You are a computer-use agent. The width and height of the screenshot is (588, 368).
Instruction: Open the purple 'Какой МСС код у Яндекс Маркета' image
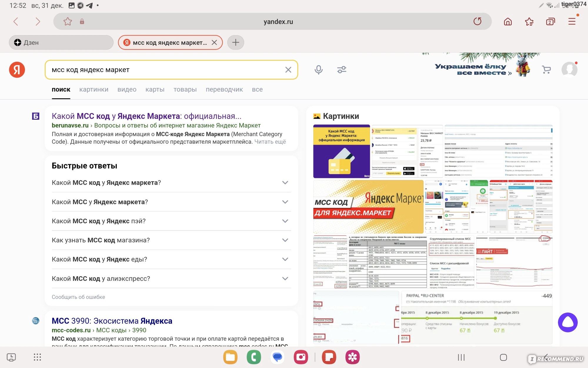point(342,151)
